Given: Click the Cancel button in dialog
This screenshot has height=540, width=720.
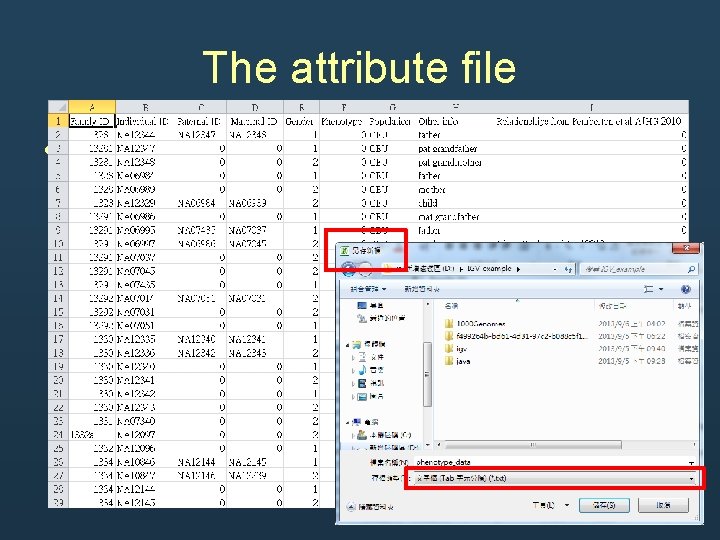Looking at the screenshot, I should [664, 505].
